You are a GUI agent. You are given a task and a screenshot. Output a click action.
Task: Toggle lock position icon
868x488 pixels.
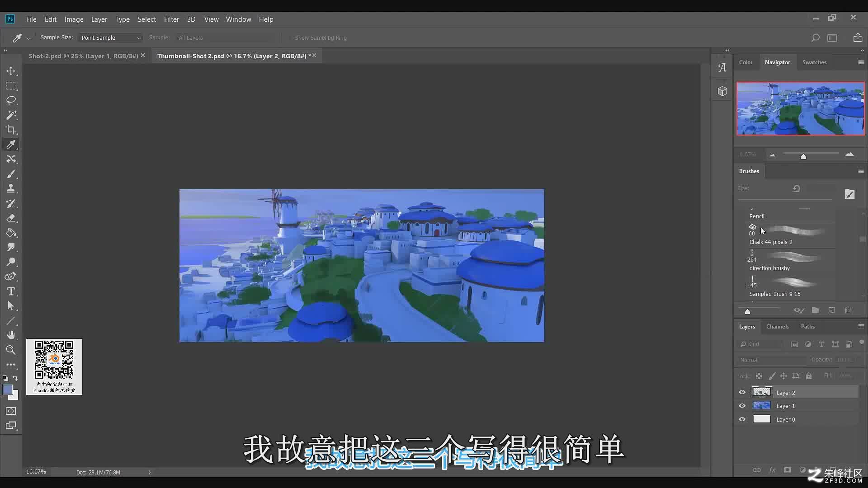tap(783, 376)
